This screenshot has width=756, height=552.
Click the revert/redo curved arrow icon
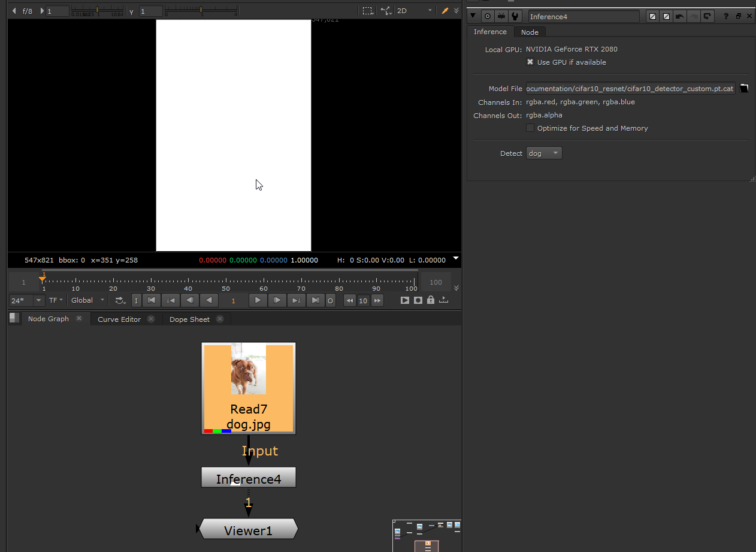pos(707,16)
